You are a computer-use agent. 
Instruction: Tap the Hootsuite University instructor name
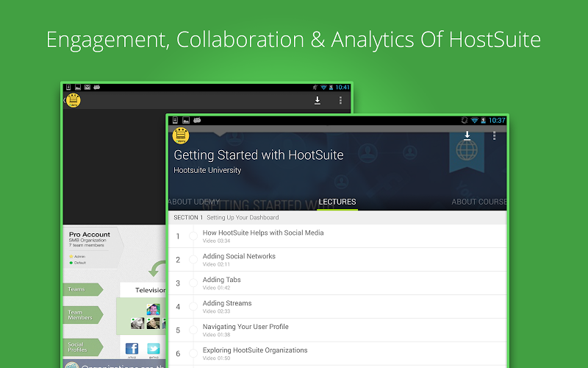[x=207, y=170]
